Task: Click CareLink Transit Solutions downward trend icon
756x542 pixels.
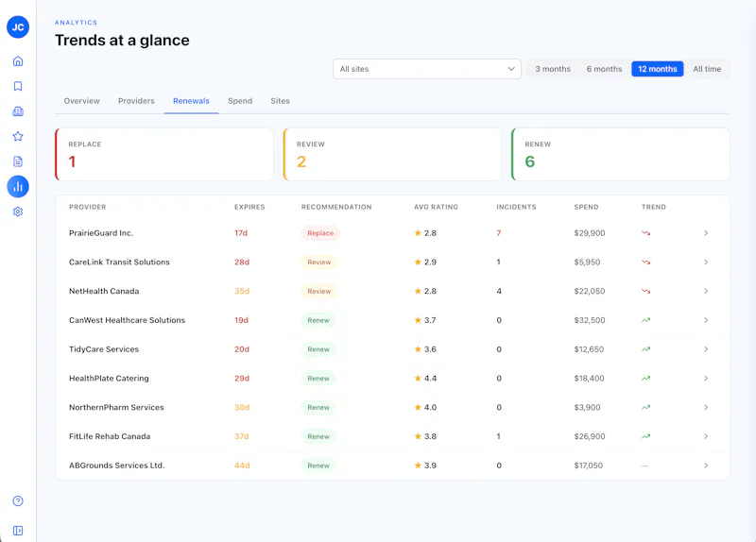Action: pyautogui.click(x=646, y=263)
